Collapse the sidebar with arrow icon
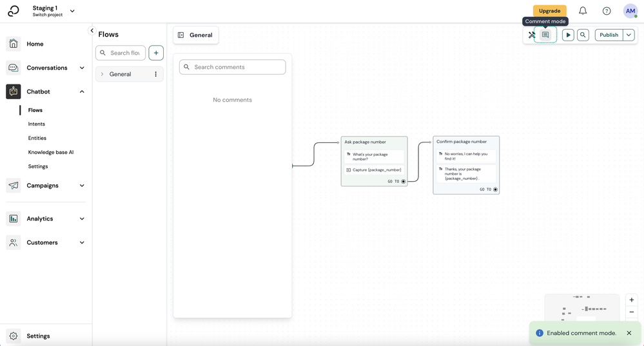 click(92, 31)
